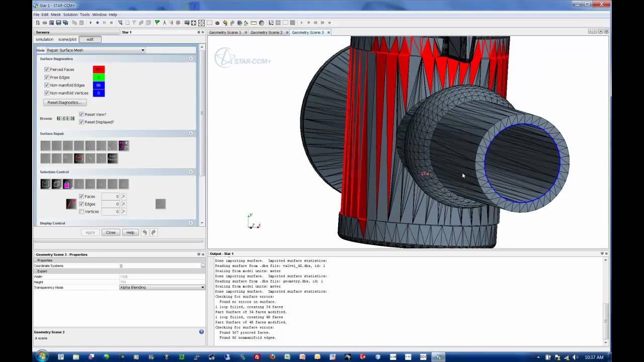Click the red Pierced Faces color swatch
The width and height of the screenshot is (644, 362).
coord(99,69)
